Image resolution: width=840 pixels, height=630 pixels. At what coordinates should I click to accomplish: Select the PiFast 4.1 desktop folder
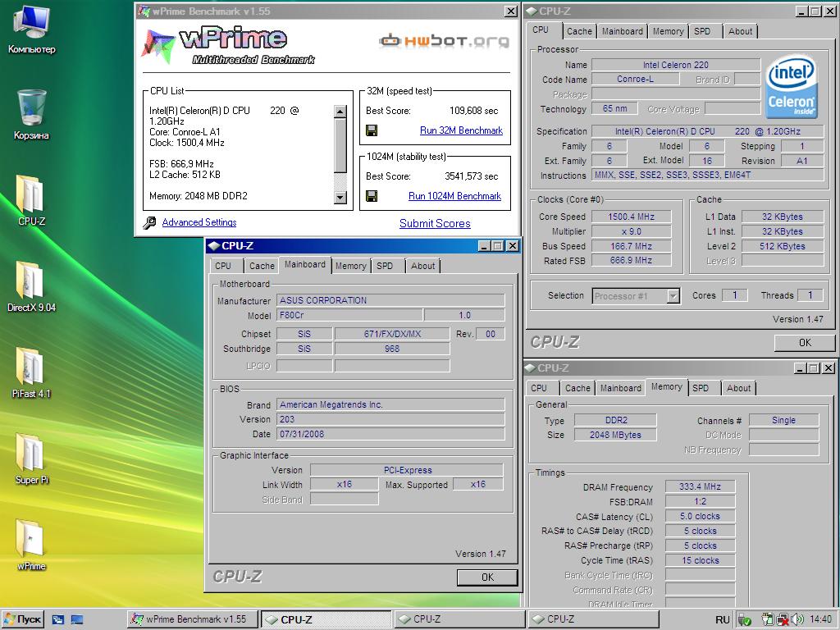[x=32, y=373]
